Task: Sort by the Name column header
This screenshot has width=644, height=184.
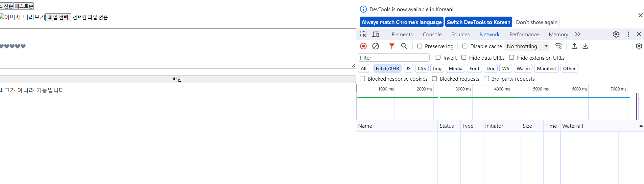Action: tap(397, 126)
